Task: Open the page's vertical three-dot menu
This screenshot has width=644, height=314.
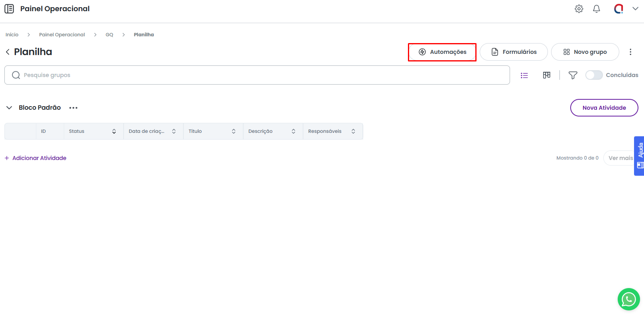Action: [x=630, y=52]
